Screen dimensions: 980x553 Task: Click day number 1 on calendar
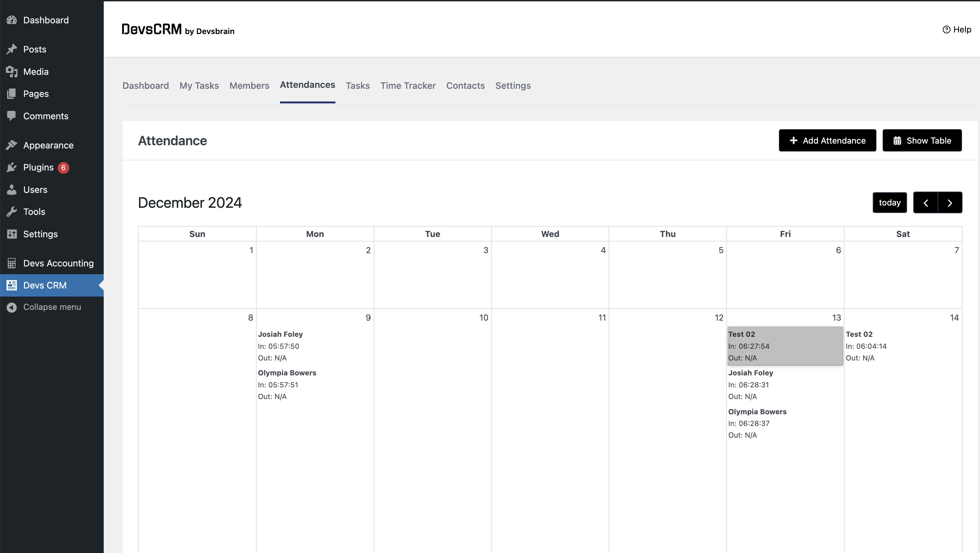pyautogui.click(x=251, y=251)
